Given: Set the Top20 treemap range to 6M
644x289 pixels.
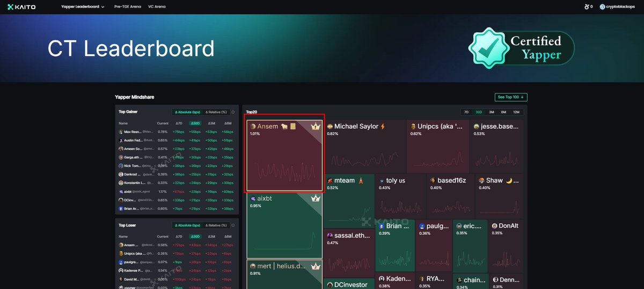Looking at the screenshot, I should [x=503, y=112].
